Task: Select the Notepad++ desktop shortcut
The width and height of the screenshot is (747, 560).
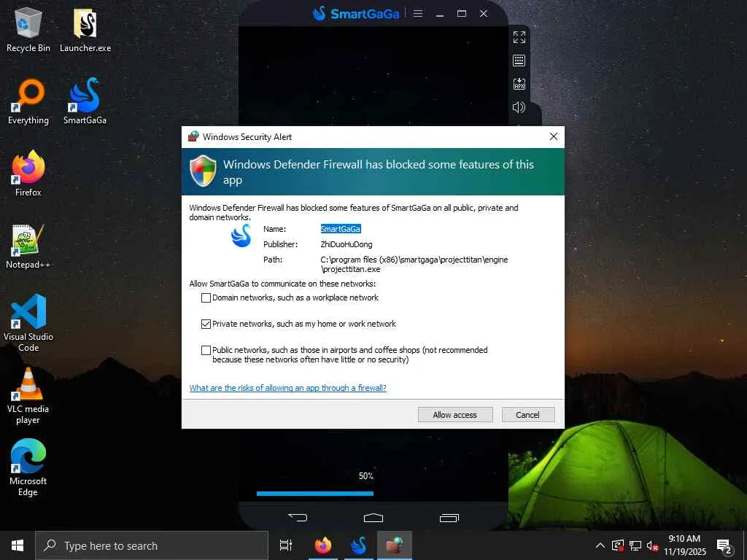Action: pyautogui.click(x=28, y=246)
